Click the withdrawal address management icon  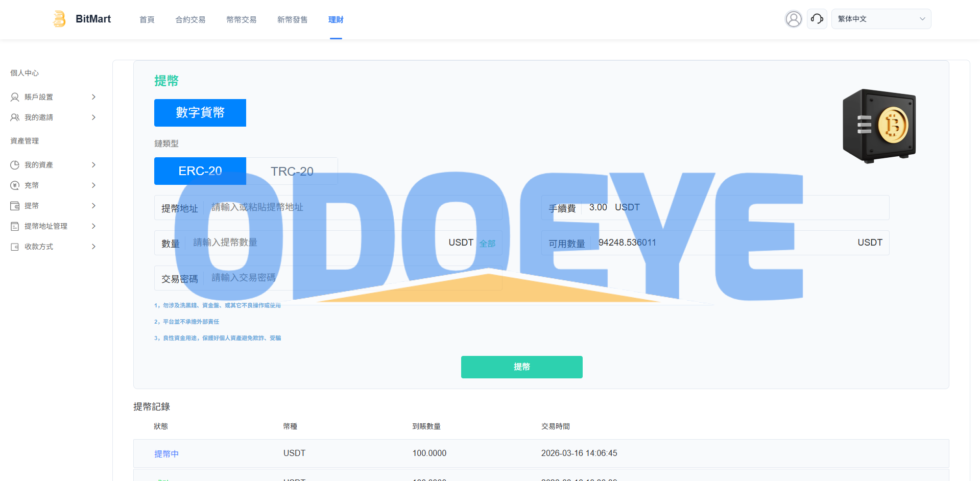click(x=15, y=226)
